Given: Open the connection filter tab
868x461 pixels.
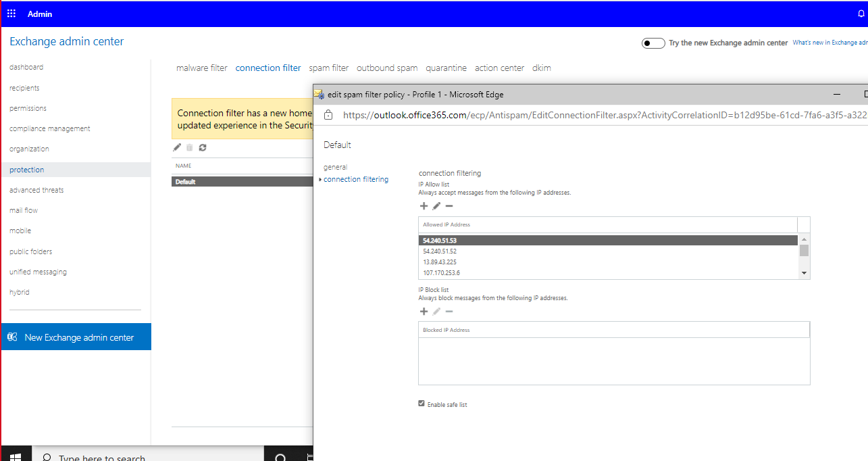Looking at the screenshot, I should click(268, 68).
